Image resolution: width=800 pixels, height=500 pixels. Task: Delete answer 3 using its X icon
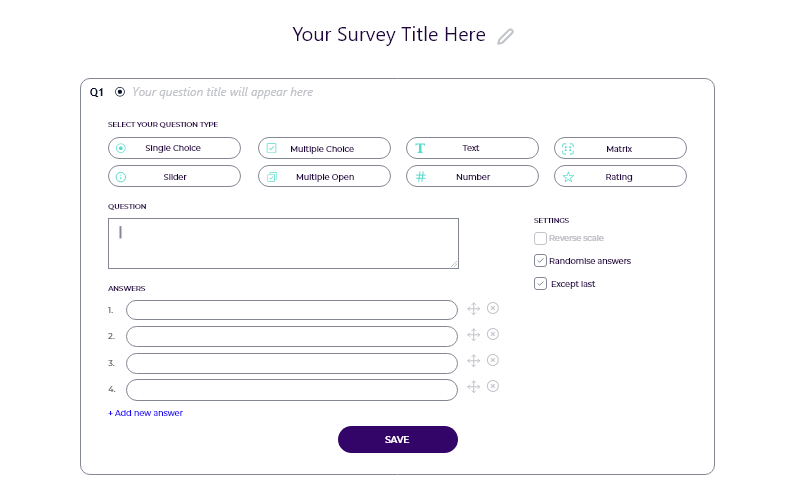(492, 360)
